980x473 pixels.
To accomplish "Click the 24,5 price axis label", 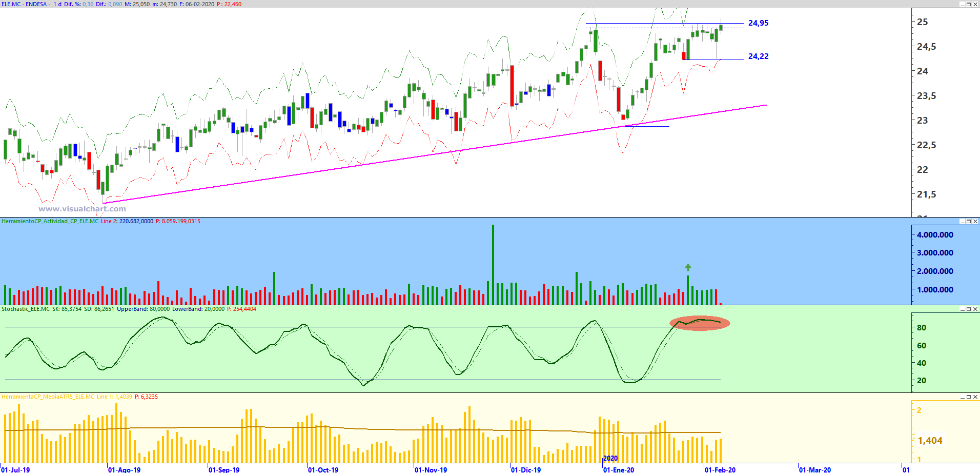I will 926,47.
